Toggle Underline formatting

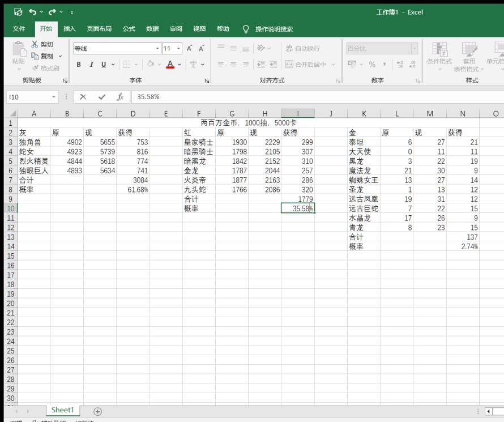pyautogui.click(x=104, y=65)
